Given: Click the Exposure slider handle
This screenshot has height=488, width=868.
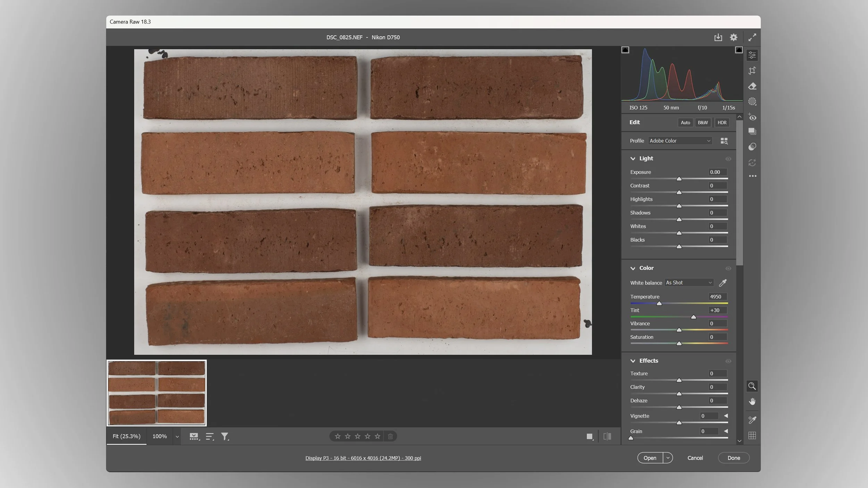Looking at the screenshot, I should [x=679, y=179].
